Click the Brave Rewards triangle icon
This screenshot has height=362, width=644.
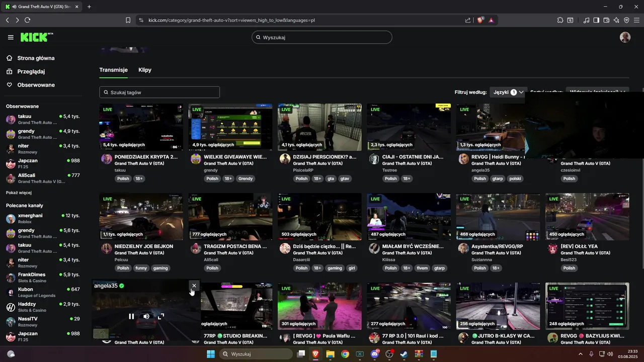tap(491, 20)
